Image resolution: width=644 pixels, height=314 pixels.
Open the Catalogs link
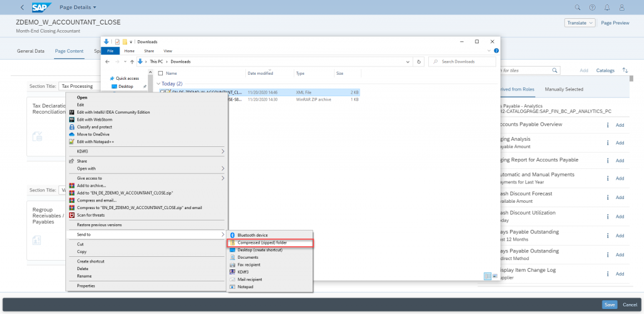pyautogui.click(x=606, y=70)
